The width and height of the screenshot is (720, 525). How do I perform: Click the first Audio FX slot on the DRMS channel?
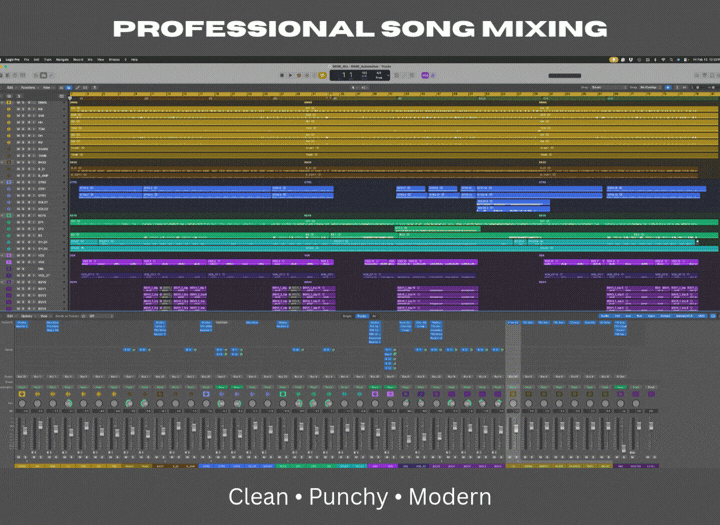pos(22,322)
